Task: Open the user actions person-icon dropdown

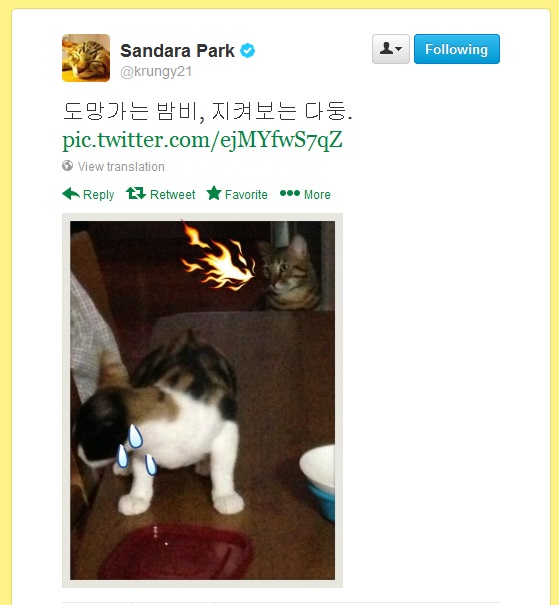Action: tap(390, 49)
